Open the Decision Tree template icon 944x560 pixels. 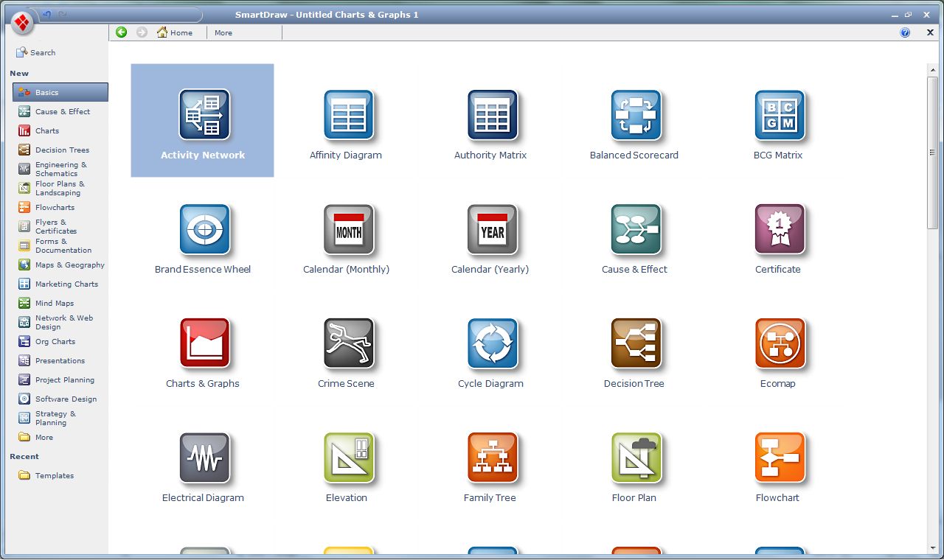point(636,343)
